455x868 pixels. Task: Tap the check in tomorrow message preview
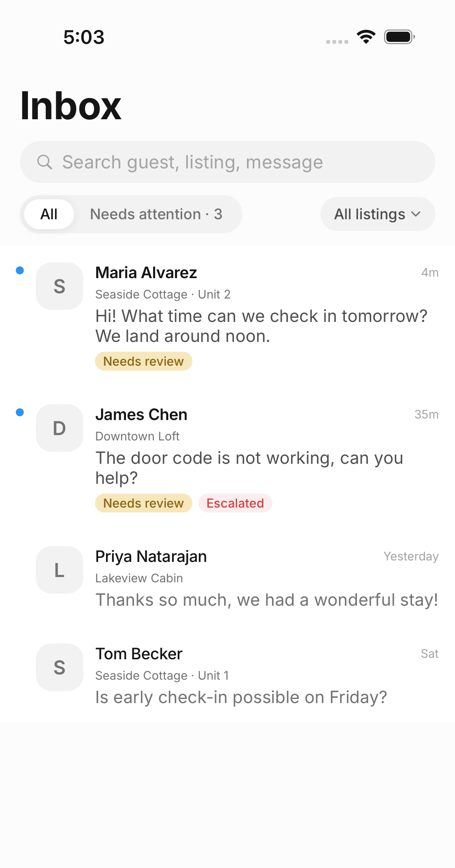[x=261, y=326]
